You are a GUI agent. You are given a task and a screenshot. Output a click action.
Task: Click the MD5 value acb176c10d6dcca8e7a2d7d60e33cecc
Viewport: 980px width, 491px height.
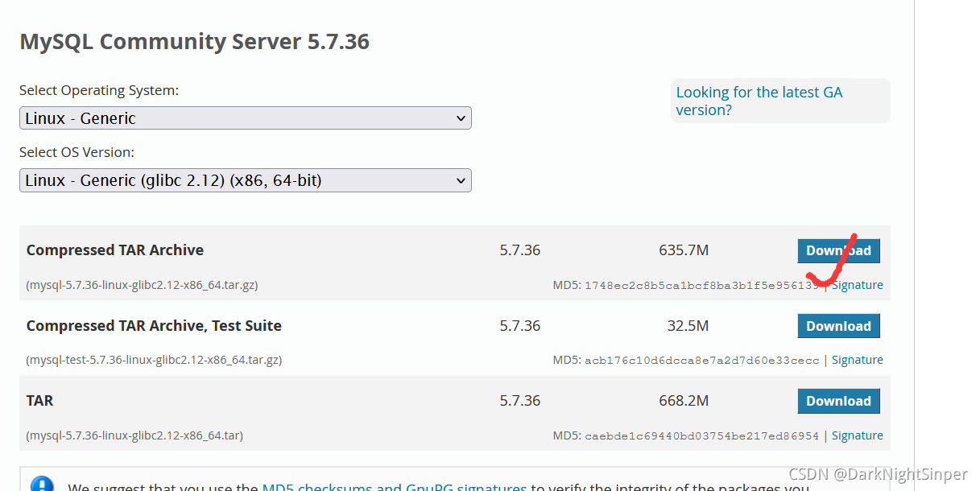click(702, 361)
